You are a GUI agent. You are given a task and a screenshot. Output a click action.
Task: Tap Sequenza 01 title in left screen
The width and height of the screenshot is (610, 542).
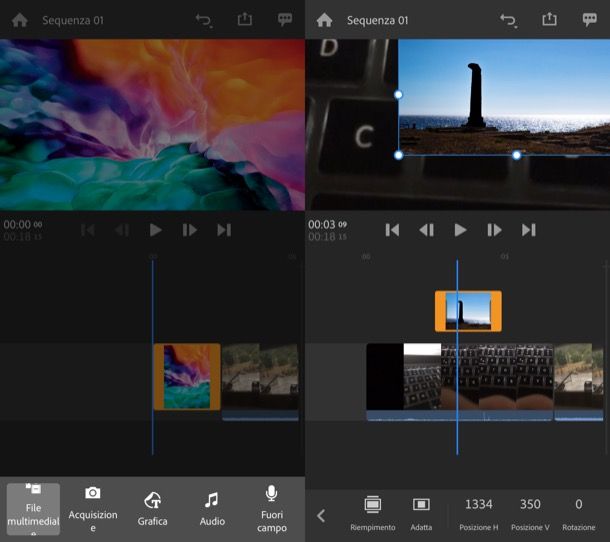pos(73,20)
